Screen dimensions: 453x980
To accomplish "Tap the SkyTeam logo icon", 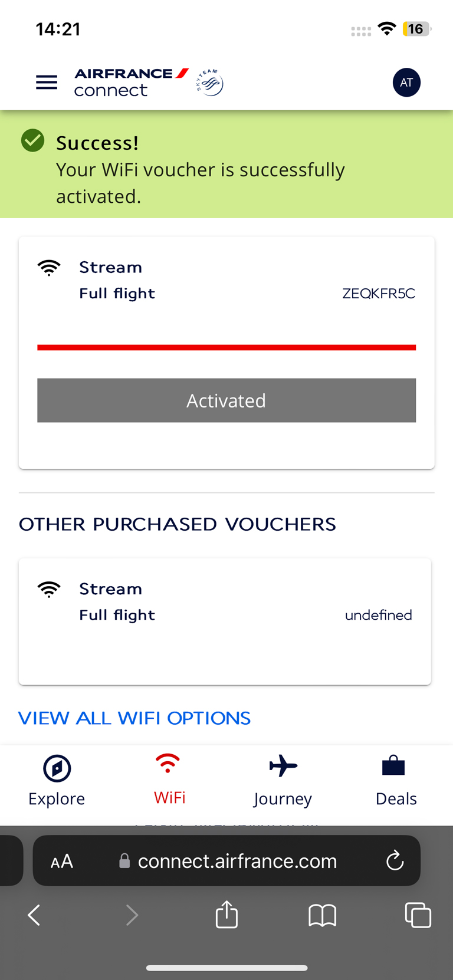I will [210, 83].
